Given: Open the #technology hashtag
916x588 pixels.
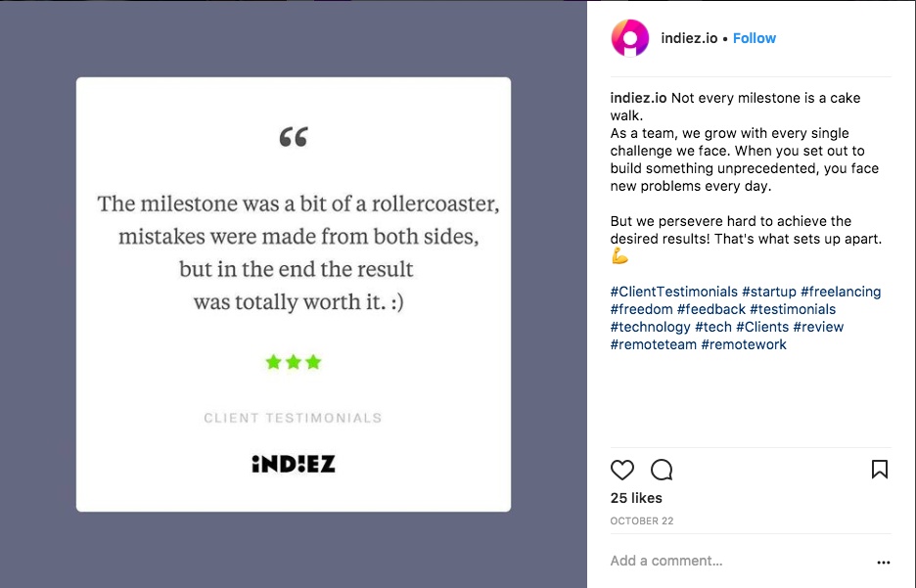Looking at the screenshot, I should [x=650, y=327].
